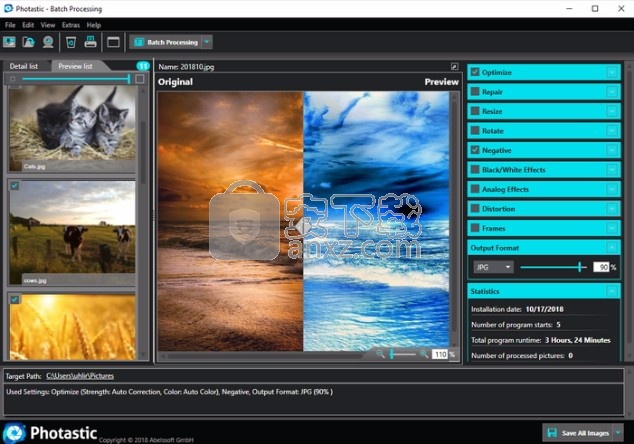
Task: Click the zoom percent field 110
Action: click(x=440, y=354)
